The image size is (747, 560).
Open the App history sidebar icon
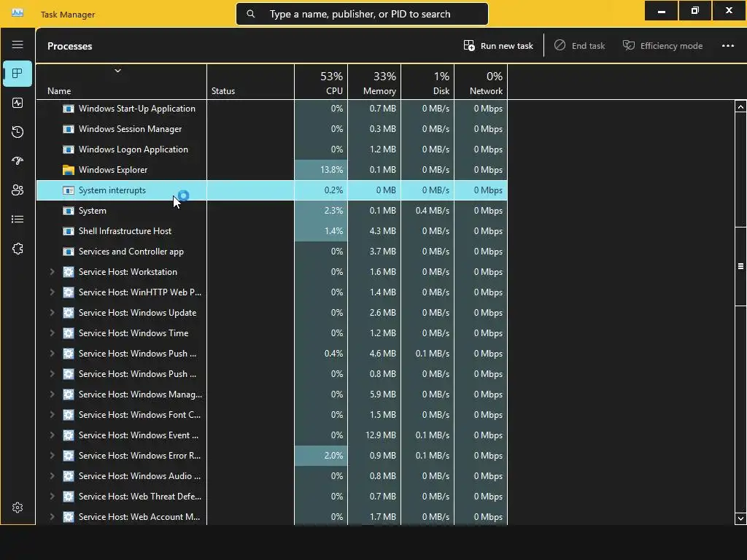pyautogui.click(x=18, y=132)
